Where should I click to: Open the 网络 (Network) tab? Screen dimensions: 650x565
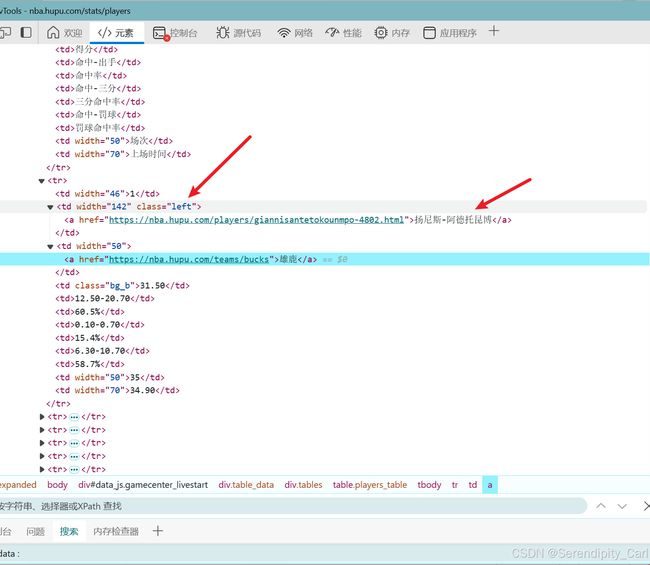click(295, 33)
